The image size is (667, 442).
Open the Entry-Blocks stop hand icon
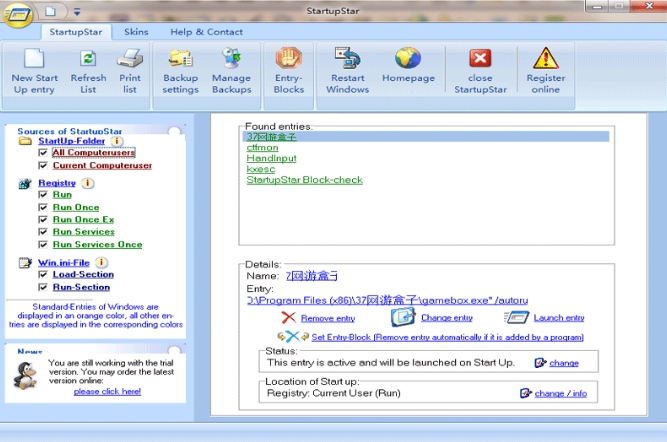pyautogui.click(x=288, y=58)
